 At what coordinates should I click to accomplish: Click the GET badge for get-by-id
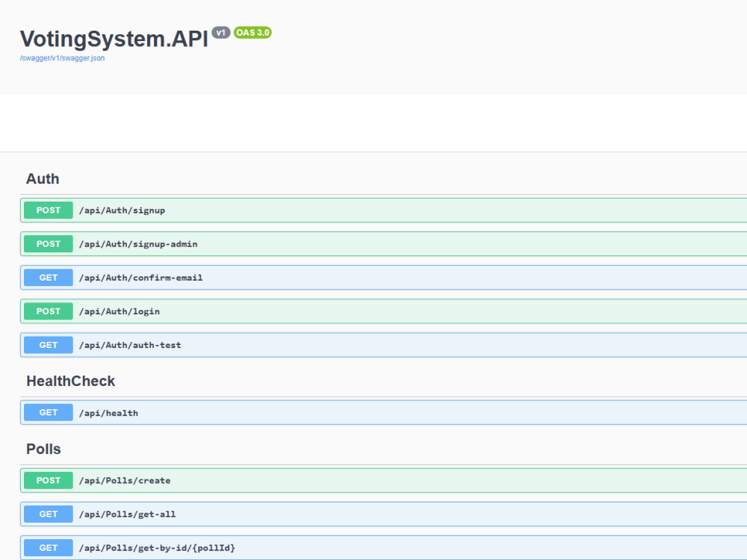point(48,548)
